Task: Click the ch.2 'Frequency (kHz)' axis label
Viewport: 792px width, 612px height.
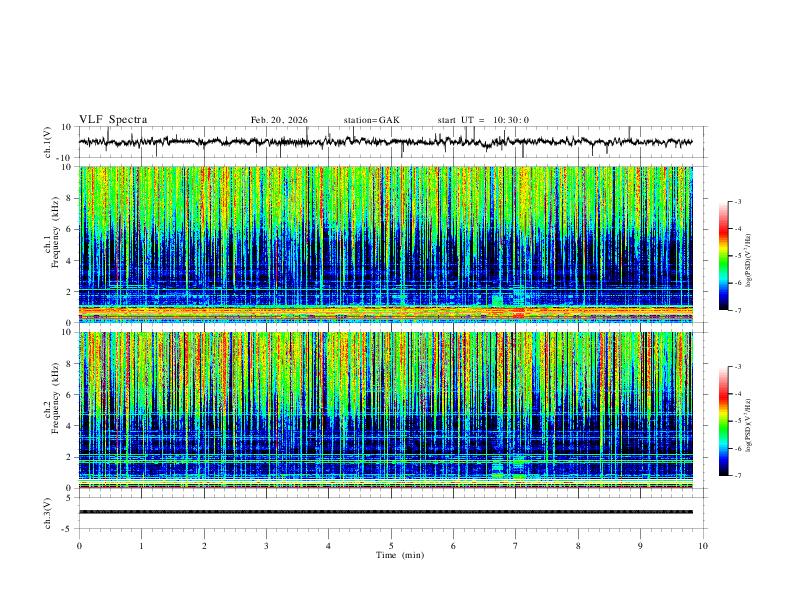Action: pos(55,398)
